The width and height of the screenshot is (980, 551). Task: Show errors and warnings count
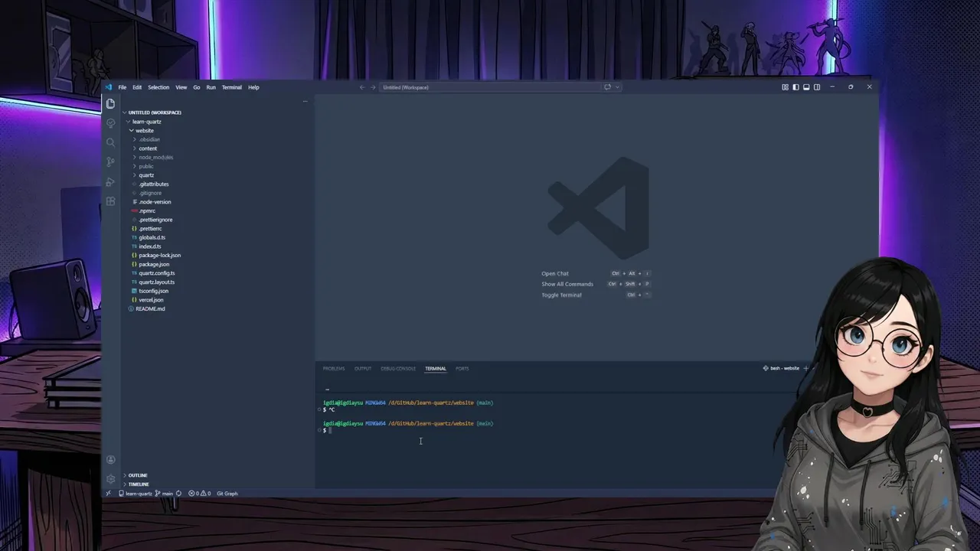coord(199,494)
